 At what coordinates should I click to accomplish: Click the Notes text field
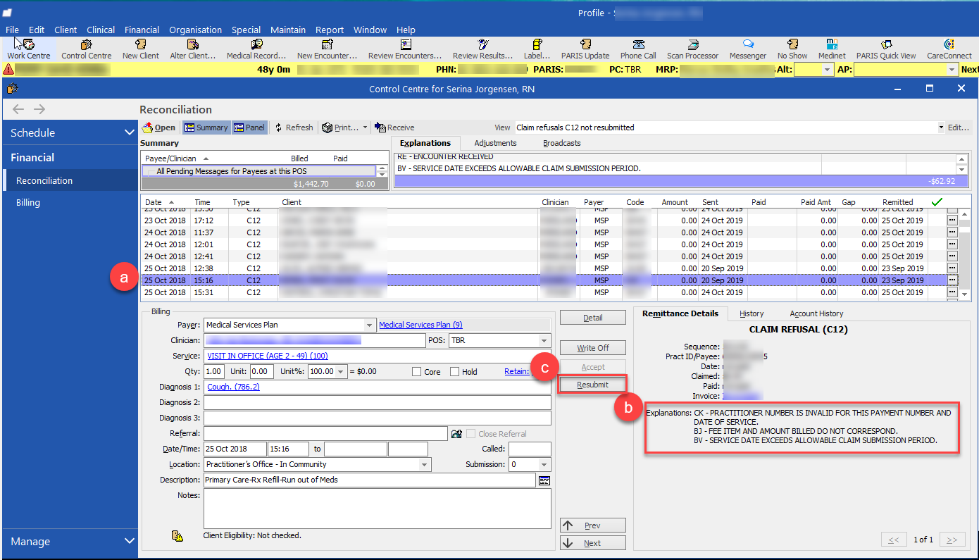[x=377, y=508]
